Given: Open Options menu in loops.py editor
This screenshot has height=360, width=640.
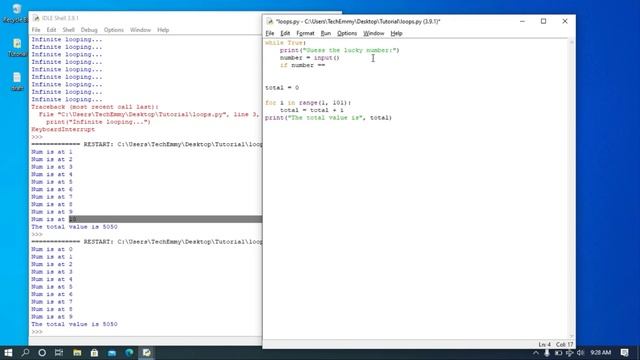Looking at the screenshot, I should pyautogui.click(x=347, y=33).
